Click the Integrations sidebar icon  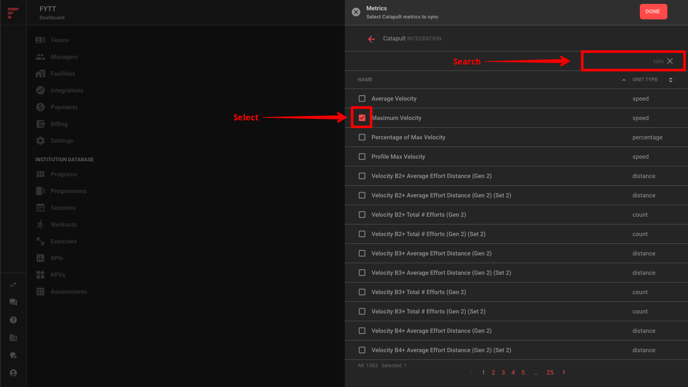(x=40, y=90)
